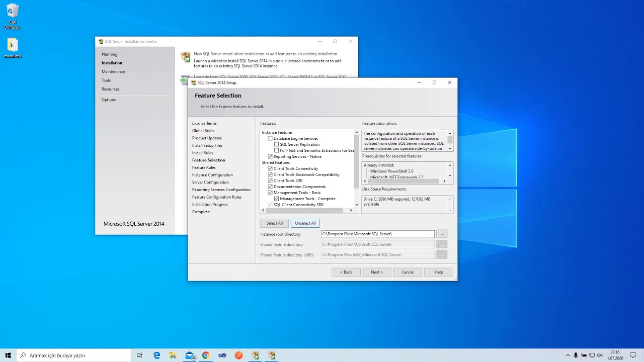Uncheck Client Tools Connectivity
Screen dimensions: 644x362
(270, 168)
